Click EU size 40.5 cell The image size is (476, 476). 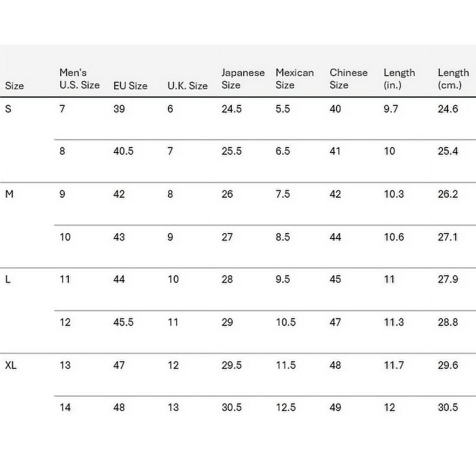pyautogui.click(x=123, y=151)
